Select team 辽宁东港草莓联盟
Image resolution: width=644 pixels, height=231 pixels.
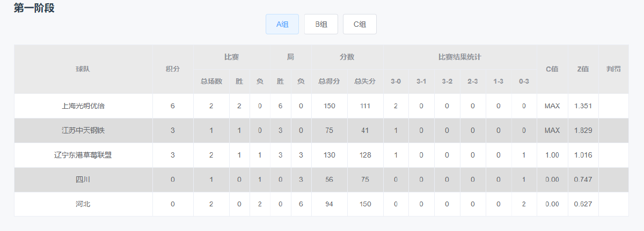coord(83,155)
